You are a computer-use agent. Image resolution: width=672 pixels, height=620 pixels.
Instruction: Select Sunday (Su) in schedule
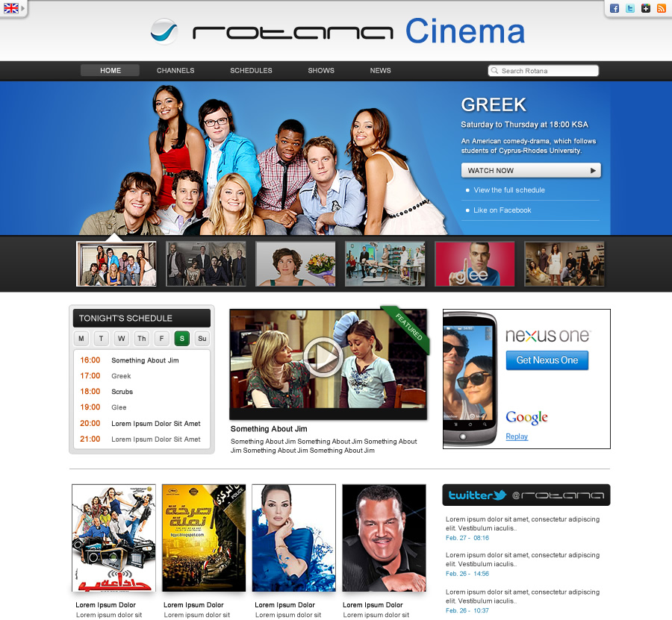point(202,338)
